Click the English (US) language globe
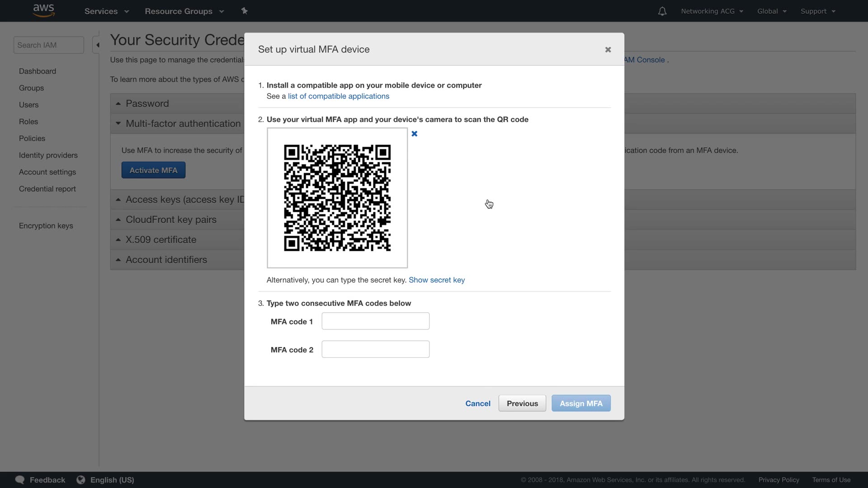 (81, 479)
